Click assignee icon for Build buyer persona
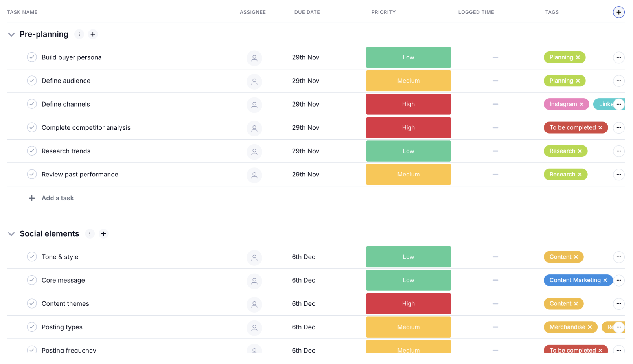The width and height of the screenshot is (633, 364). (x=254, y=58)
